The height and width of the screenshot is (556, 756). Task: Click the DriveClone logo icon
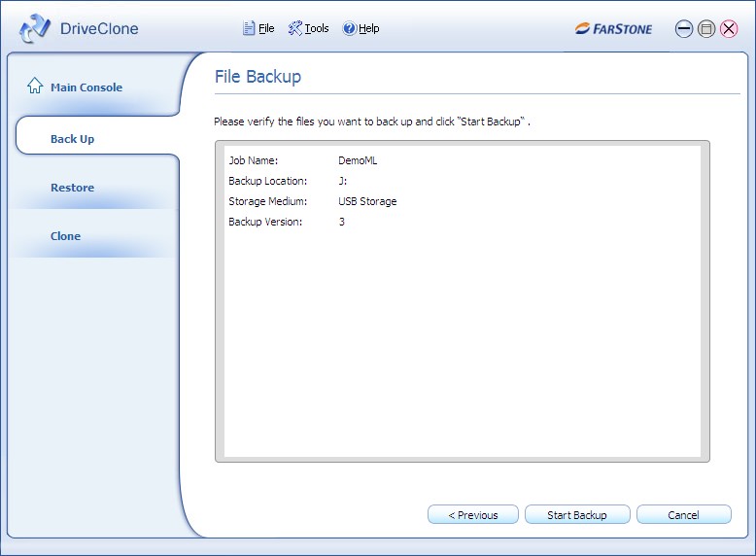(x=34, y=29)
